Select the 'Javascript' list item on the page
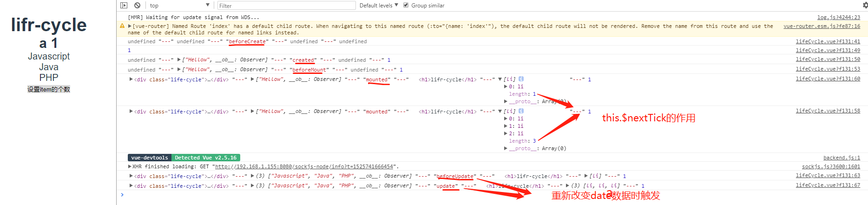The height and width of the screenshot is (205, 868). click(x=49, y=56)
